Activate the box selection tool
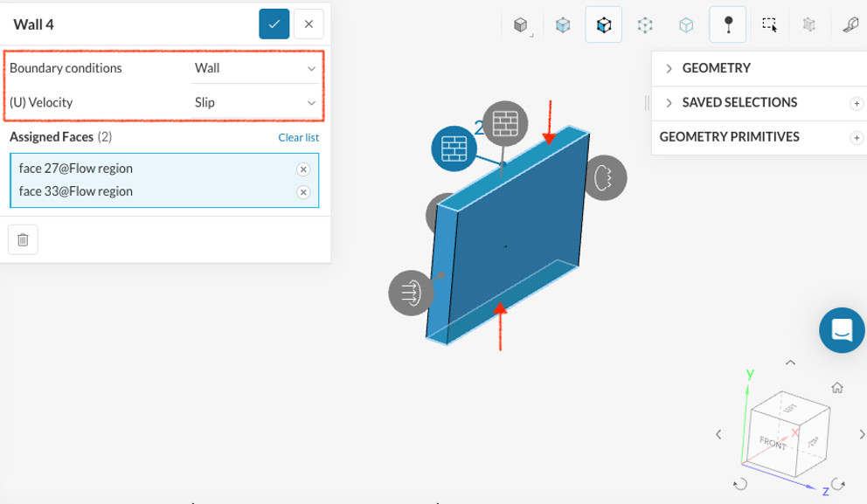 (769, 25)
